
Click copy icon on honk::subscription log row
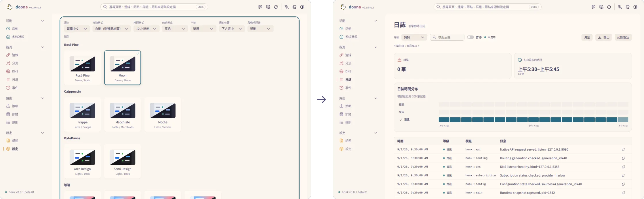623,175
